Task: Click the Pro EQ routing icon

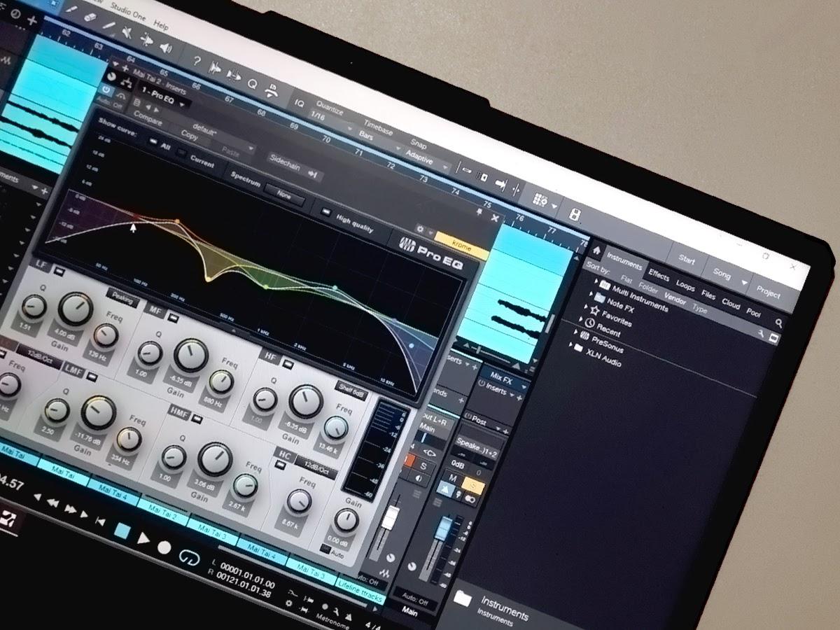Action: coord(128,83)
